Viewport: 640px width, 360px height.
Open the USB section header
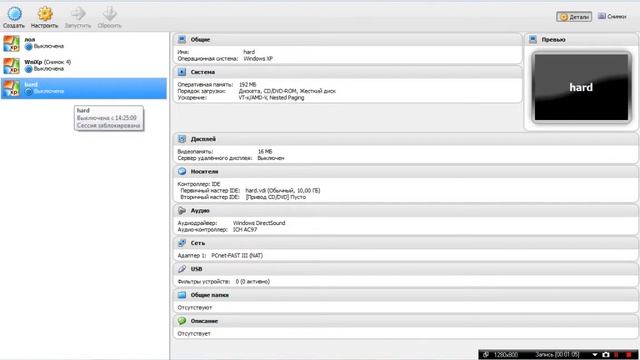(x=406, y=269)
